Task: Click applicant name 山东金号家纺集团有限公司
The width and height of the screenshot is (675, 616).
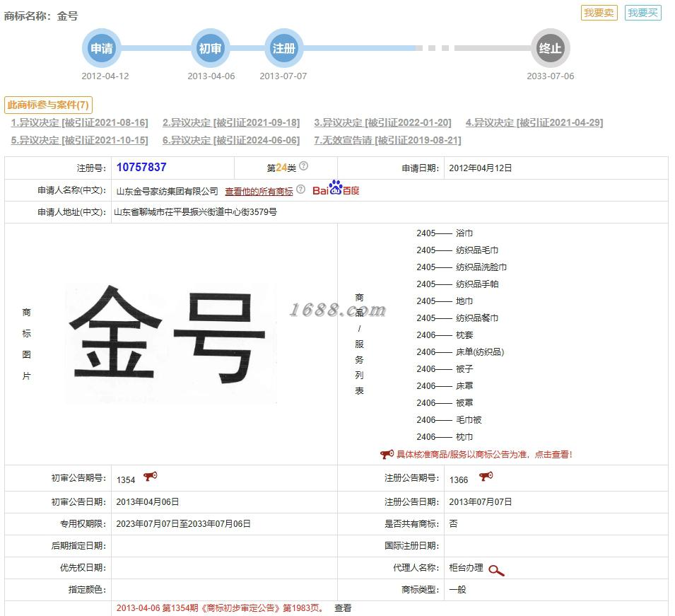Action: coord(167,191)
